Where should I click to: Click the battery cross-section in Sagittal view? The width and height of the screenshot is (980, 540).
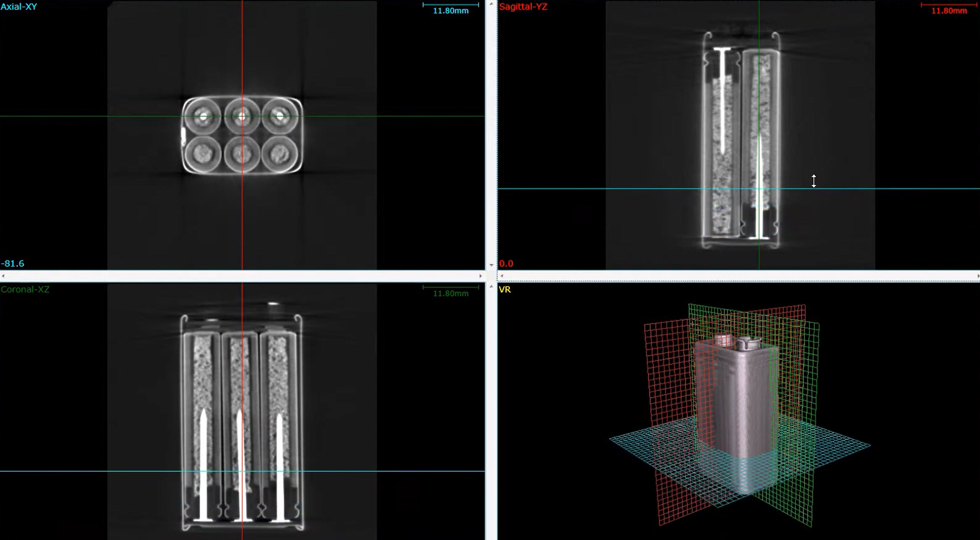tap(741, 140)
